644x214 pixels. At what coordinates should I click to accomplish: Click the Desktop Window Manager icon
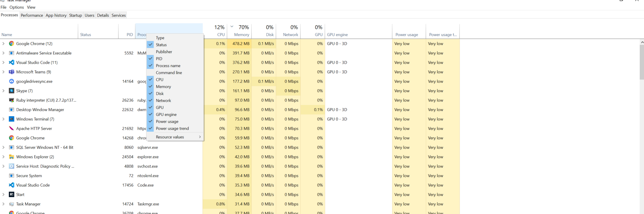tap(11, 110)
